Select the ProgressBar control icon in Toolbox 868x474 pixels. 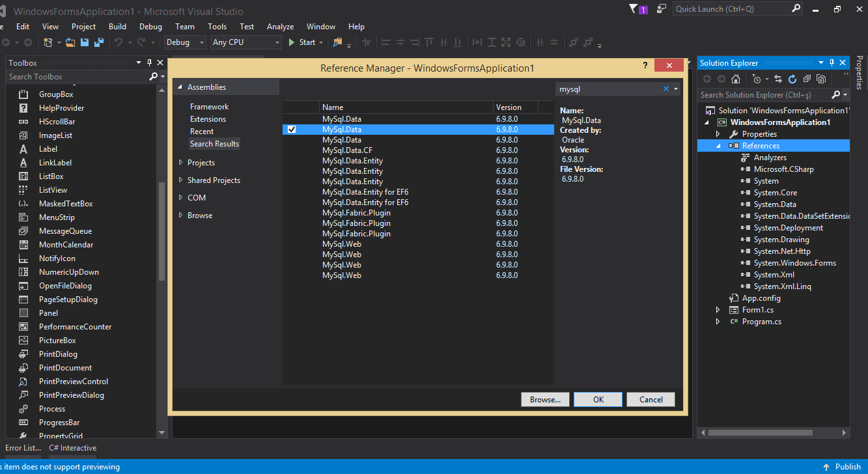point(23,423)
